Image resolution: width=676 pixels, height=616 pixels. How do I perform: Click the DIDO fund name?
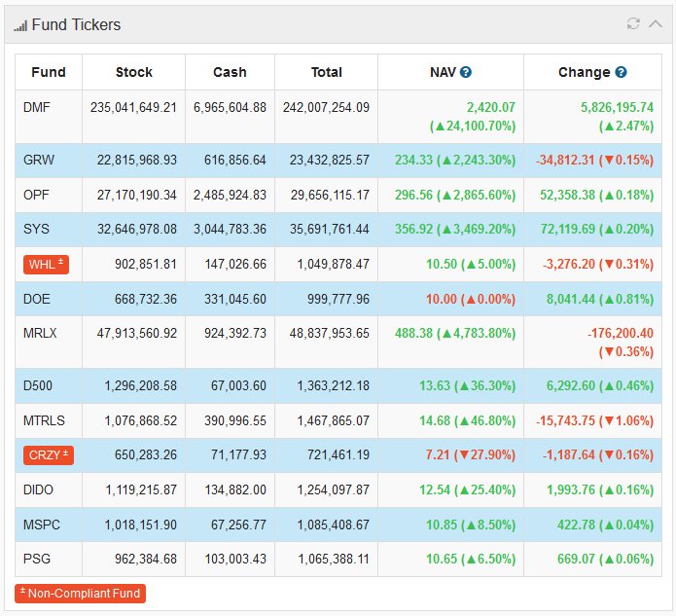(38, 490)
